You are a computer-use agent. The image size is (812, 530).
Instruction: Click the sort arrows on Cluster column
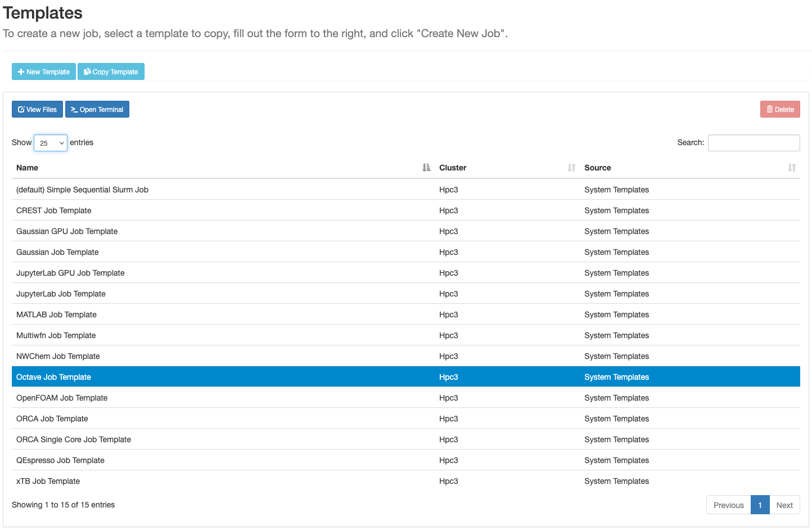pyautogui.click(x=572, y=168)
